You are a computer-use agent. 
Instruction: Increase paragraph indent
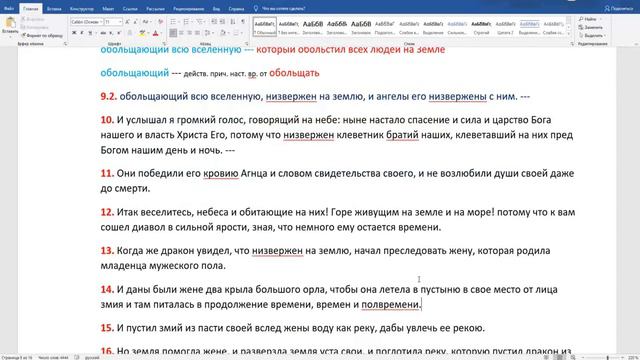coord(222,22)
